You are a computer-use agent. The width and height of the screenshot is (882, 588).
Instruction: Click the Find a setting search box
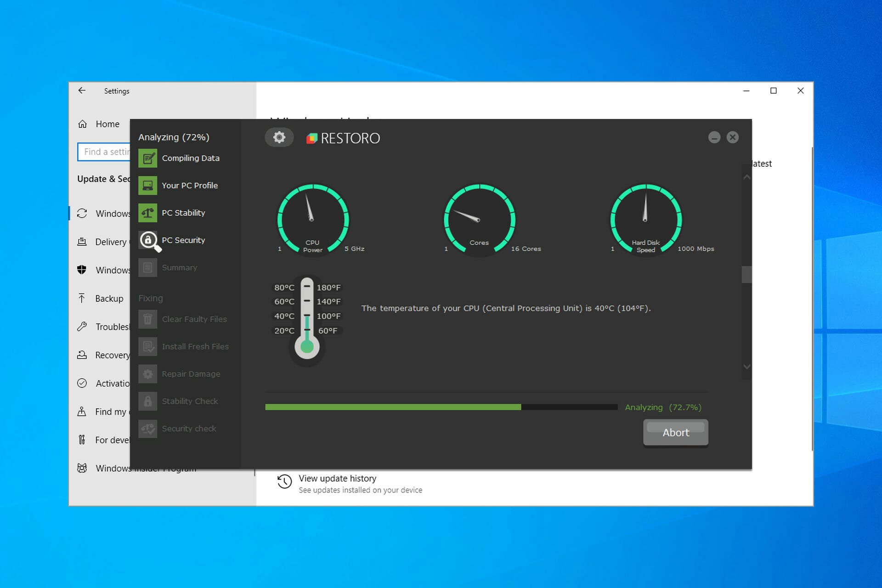[104, 152]
